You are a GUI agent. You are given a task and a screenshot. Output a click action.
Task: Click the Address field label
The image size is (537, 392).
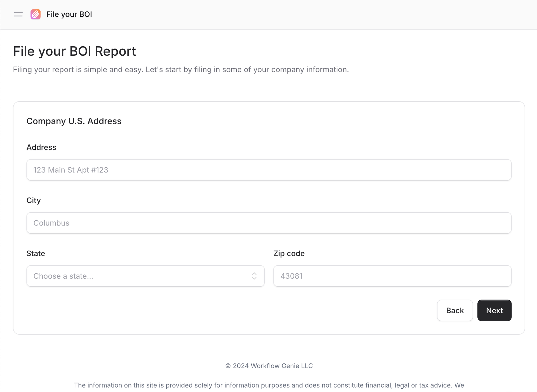[x=41, y=147]
